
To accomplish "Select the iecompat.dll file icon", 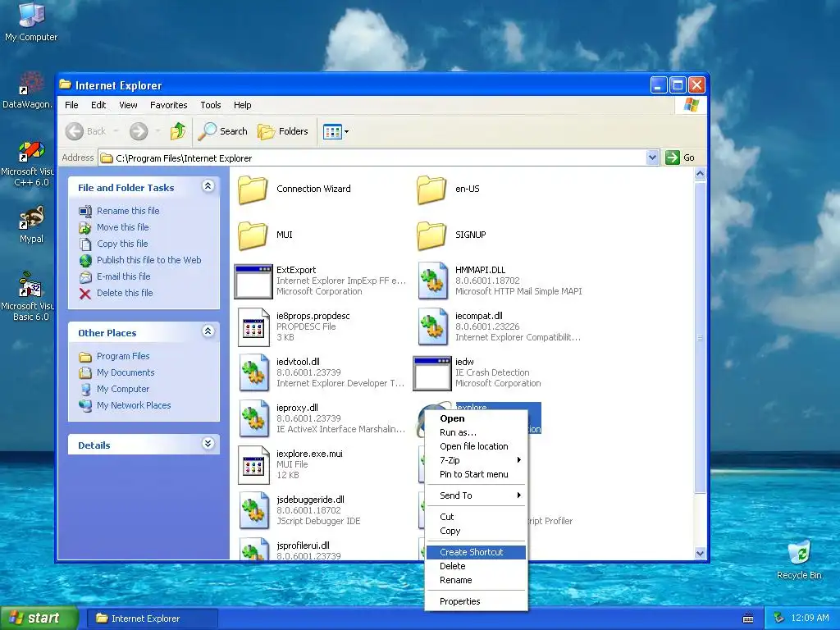I will point(433,326).
